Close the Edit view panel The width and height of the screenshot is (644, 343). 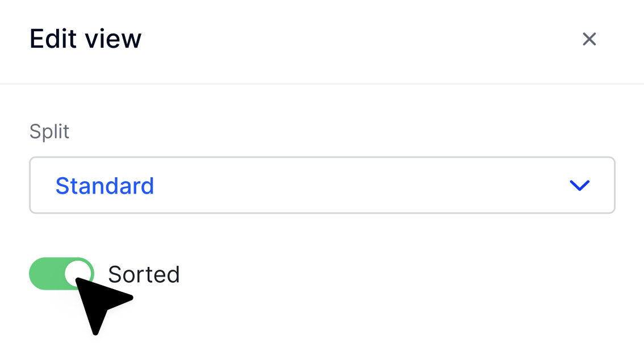tap(589, 39)
